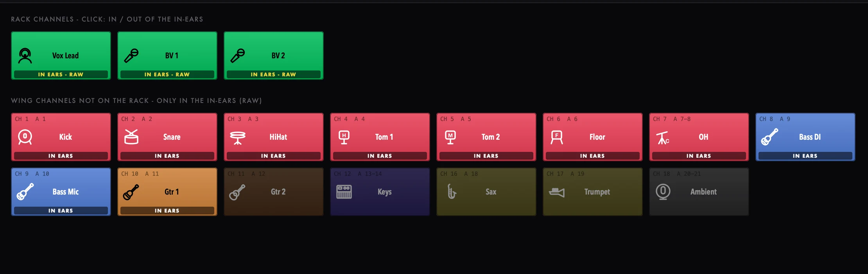This screenshot has height=274, width=868.
Task: Click the Tom 2 drum icon
Action: point(450,137)
